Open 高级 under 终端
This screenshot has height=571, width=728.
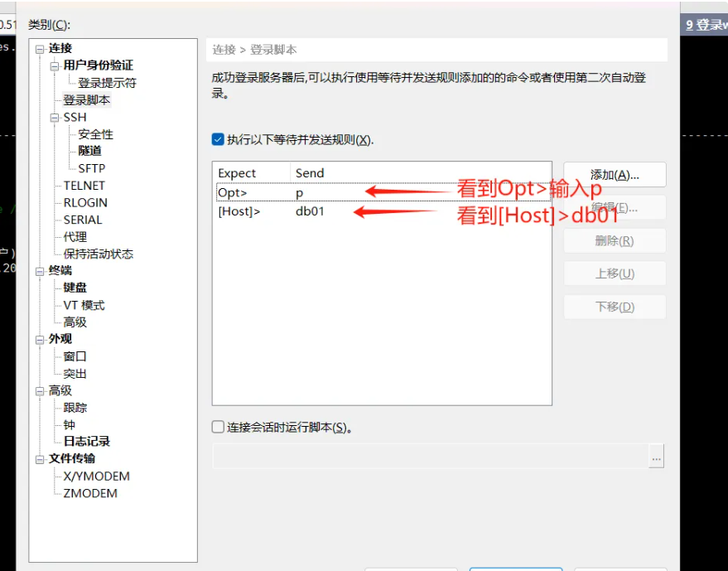[x=75, y=322]
